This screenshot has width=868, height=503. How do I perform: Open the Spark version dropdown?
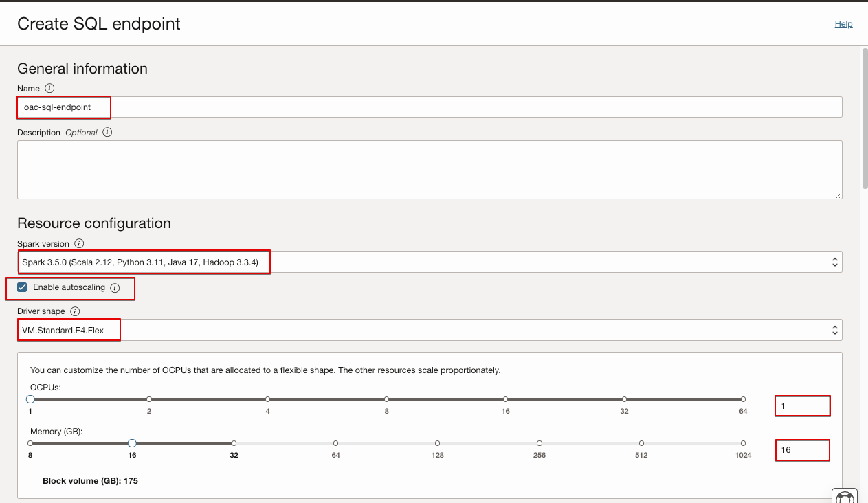(x=430, y=262)
